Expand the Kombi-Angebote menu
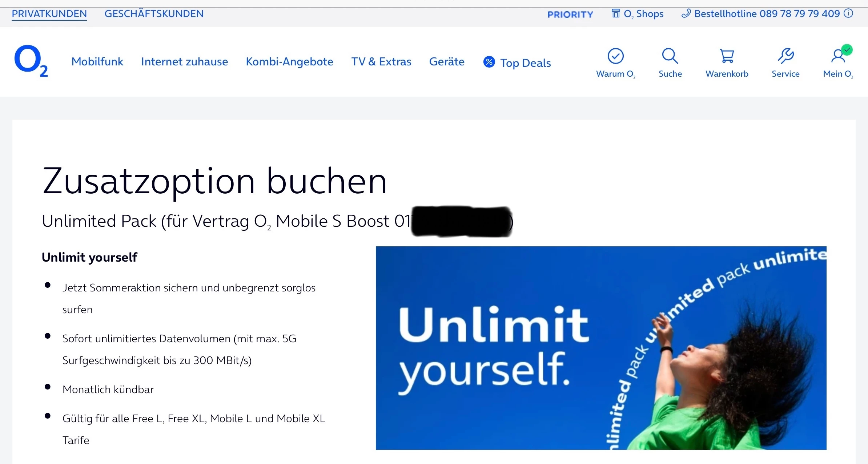Viewport: 868px width, 464px height. (x=289, y=62)
